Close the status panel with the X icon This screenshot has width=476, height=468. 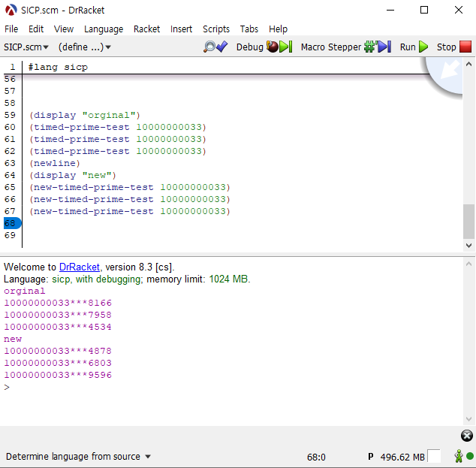(x=466, y=436)
